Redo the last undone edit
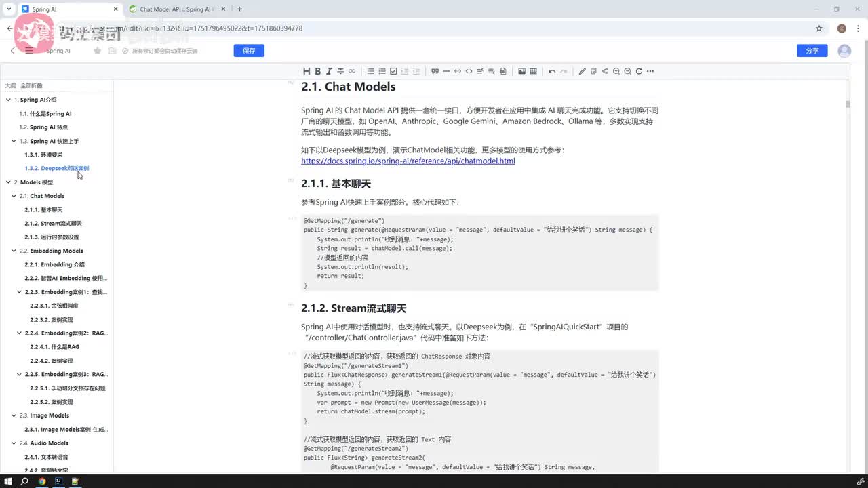Image resolution: width=868 pixels, height=488 pixels. coord(564,71)
